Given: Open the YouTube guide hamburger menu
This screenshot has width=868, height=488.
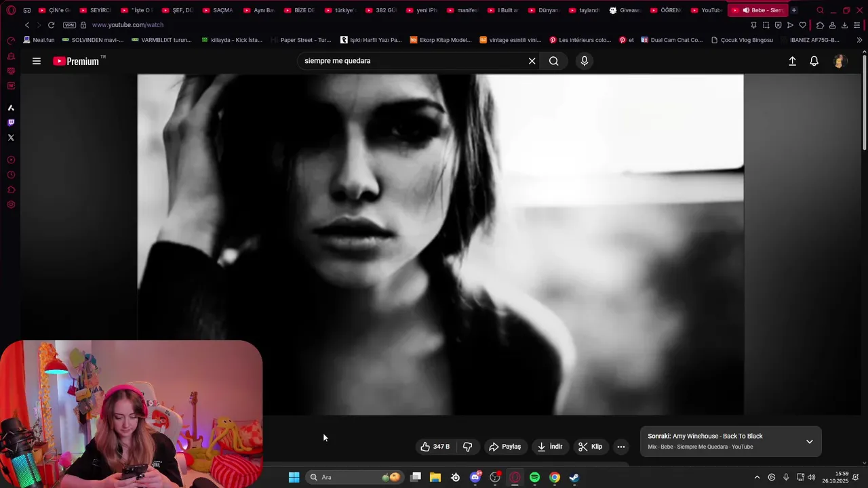Looking at the screenshot, I should coord(37,61).
